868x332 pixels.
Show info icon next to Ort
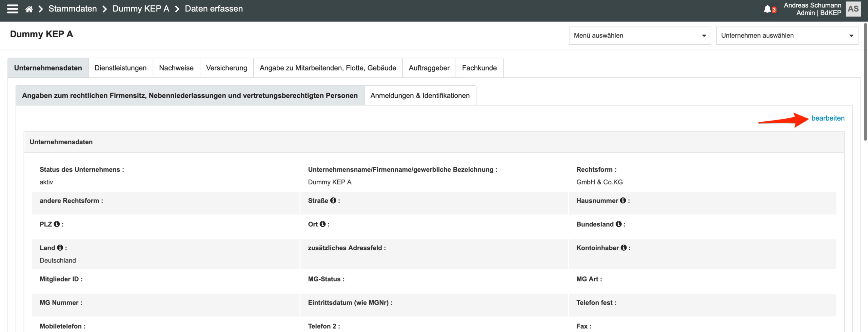click(322, 224)
